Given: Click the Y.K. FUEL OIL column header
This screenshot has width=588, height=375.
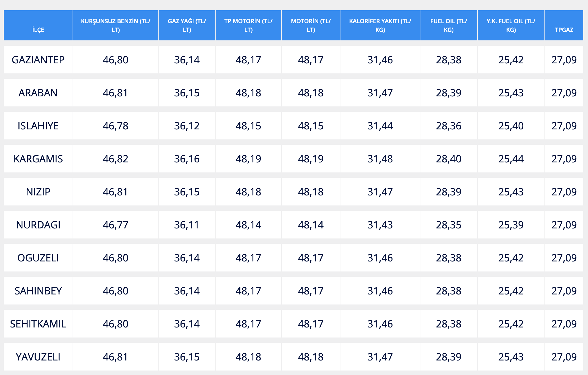Looking at the screenshot, I should coord(511,25).
